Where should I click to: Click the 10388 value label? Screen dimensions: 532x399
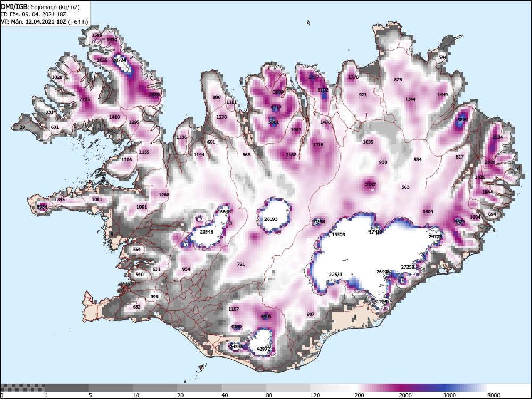(x=318, y=222)
